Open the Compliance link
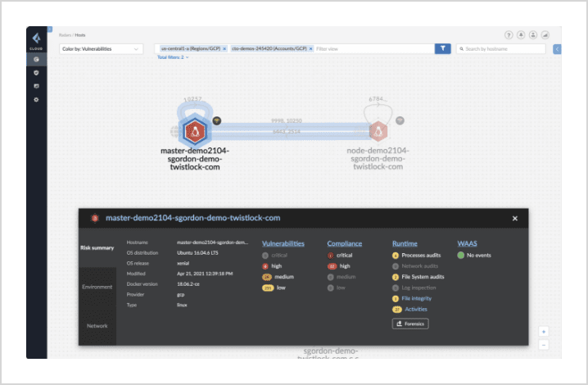The height and width of the screenshot is (385, 588). (344, 243)
